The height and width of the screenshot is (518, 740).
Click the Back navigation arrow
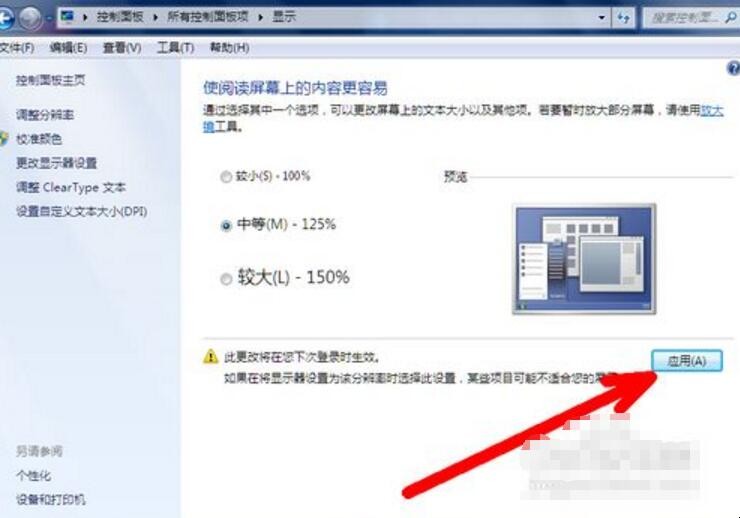pyautogui.click(x=6, y=18)
